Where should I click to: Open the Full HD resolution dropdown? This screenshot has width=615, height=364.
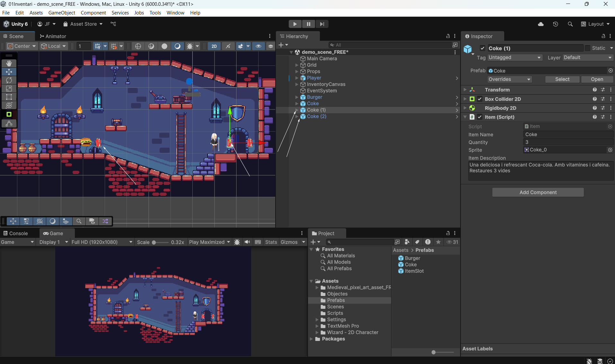102,242
